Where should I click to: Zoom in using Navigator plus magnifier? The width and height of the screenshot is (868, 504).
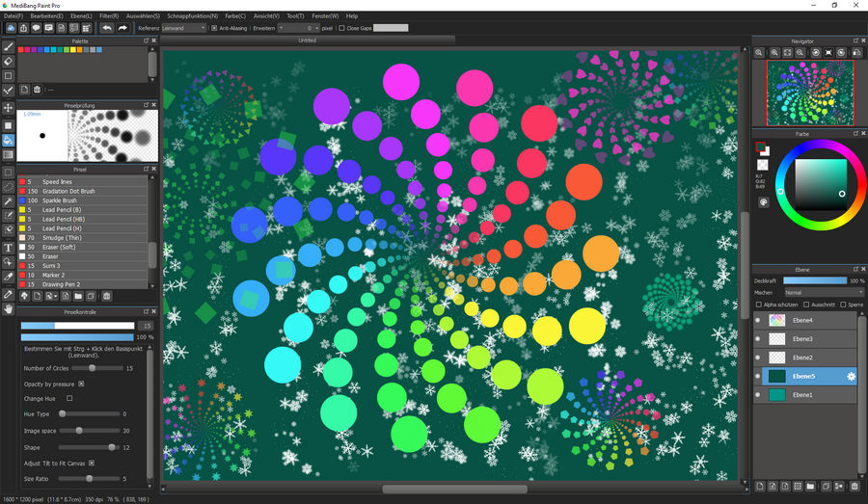coord(774,53)
